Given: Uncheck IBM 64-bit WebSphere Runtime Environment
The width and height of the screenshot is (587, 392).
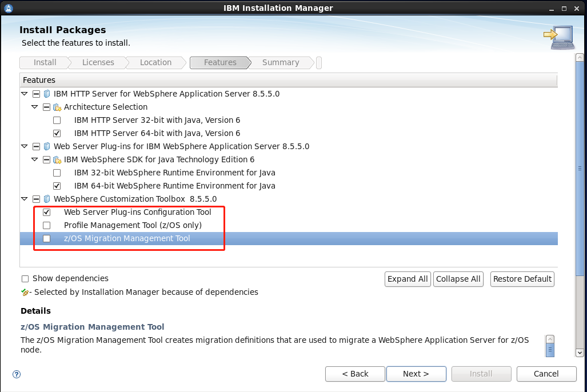Looking at the screenshot, I should pos(57,186).
